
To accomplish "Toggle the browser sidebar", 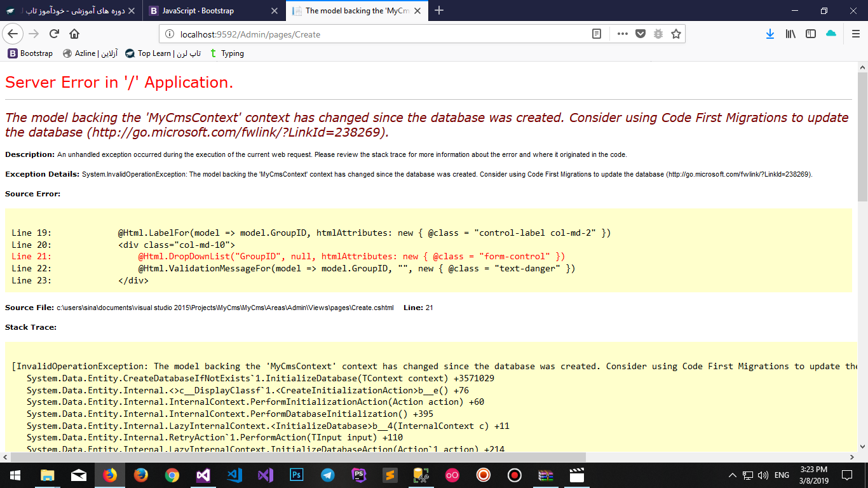I will [x=810, y=34].
